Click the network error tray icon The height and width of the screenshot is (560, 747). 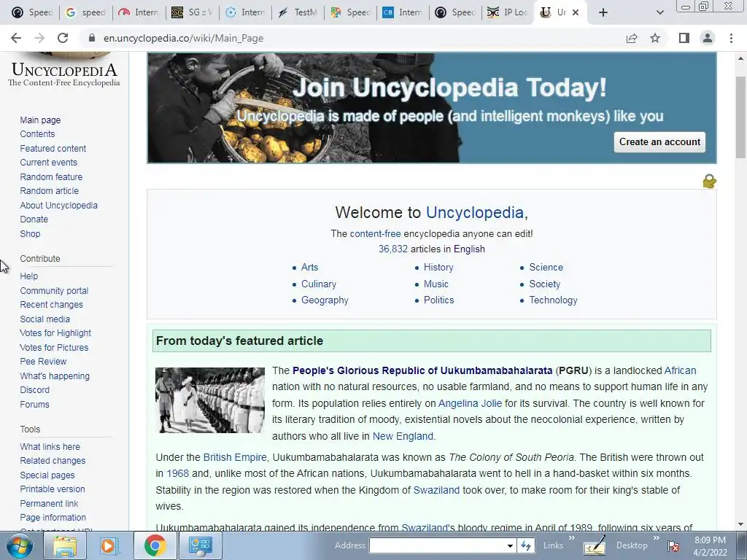pos(673,545)
